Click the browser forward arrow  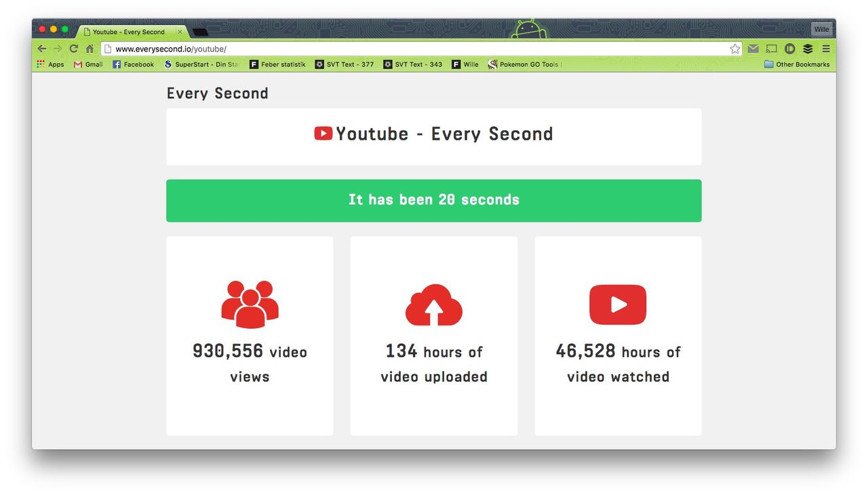point(58,49)
